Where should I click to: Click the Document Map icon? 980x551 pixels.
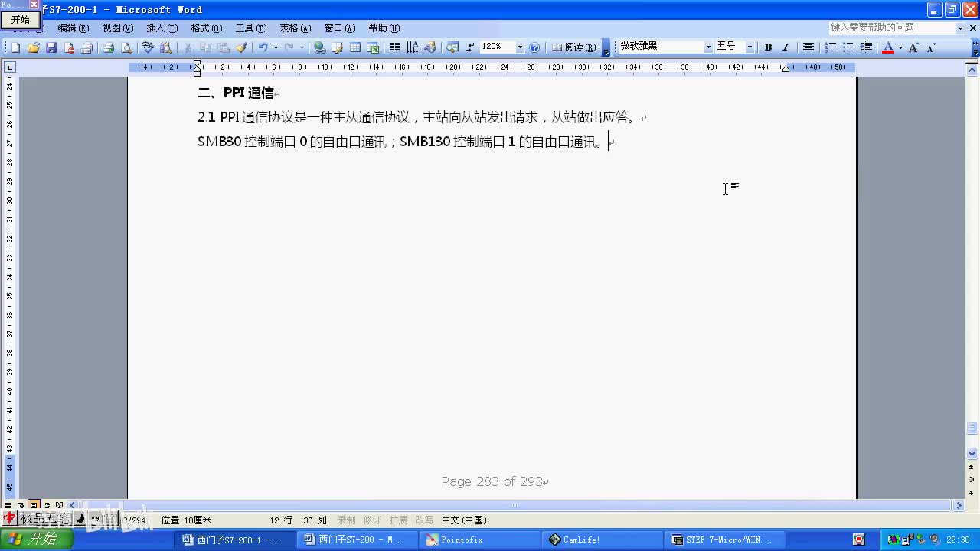(452, 47)
